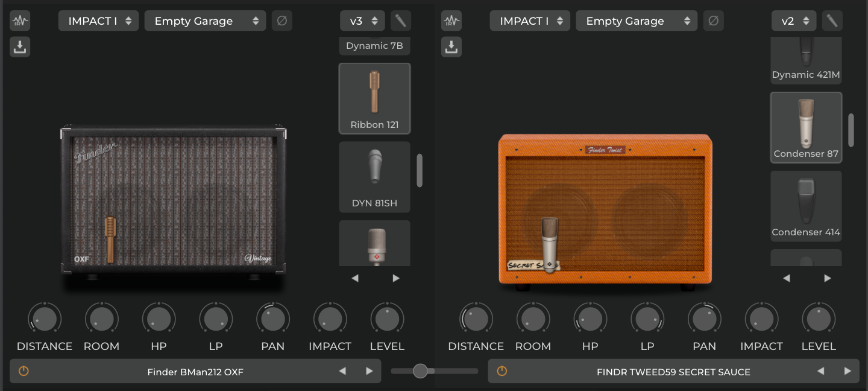
Task: Disable the FINDR TWEED59 SECRET SAUCE cabinet
Action: (502, 372)
